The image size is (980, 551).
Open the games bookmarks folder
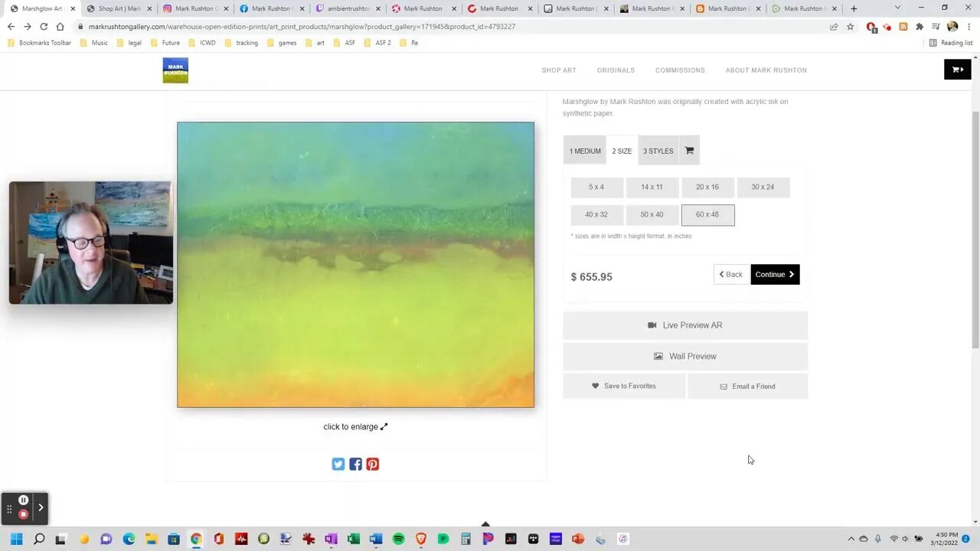(x=281, y=43)
